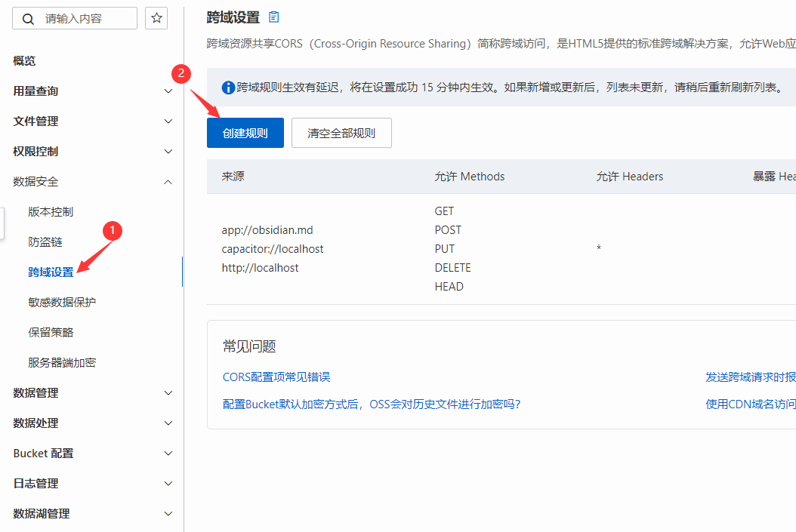The width and height of the screenshot is (796, 532).
Task: Expand the Bucket 配置 section
Action: coord(168,454)
